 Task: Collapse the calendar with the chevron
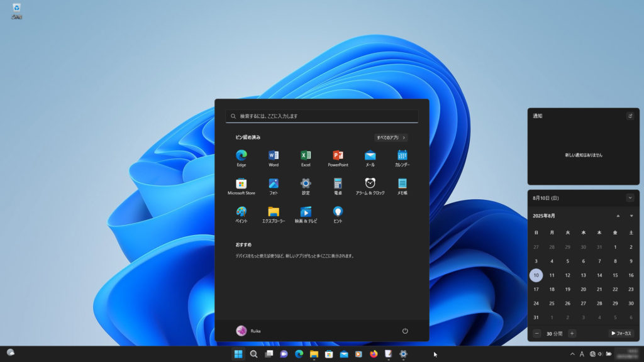(630, 197)
